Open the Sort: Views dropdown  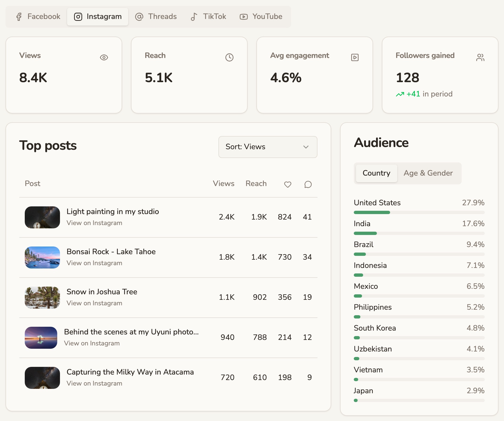tap(268, 147)
